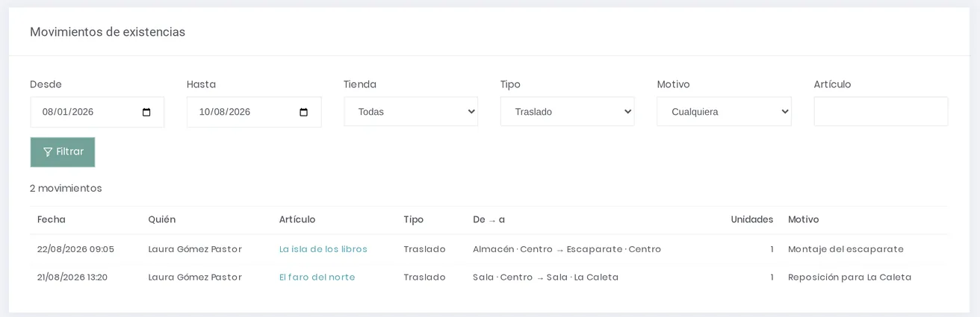Viewport: 980px width, 317px height.
Task: Click the Artículo column header
Action: pyautogui.click(x=297, y=220)
